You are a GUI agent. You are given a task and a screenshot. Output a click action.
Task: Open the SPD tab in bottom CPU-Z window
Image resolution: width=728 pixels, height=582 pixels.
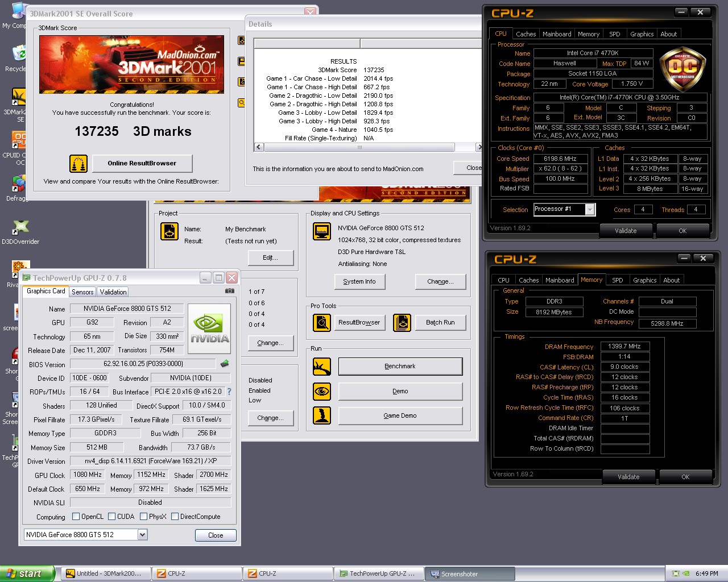pyautogui.click(x=617, y=280)
